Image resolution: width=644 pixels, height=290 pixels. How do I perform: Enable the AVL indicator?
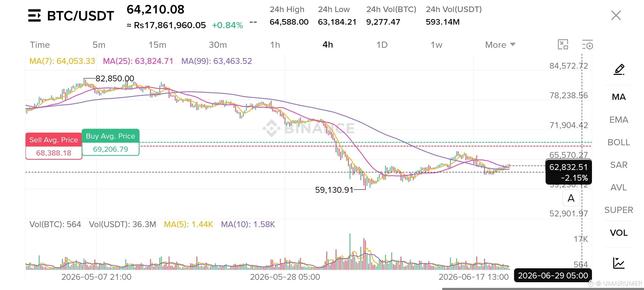[x=619, y=187]
